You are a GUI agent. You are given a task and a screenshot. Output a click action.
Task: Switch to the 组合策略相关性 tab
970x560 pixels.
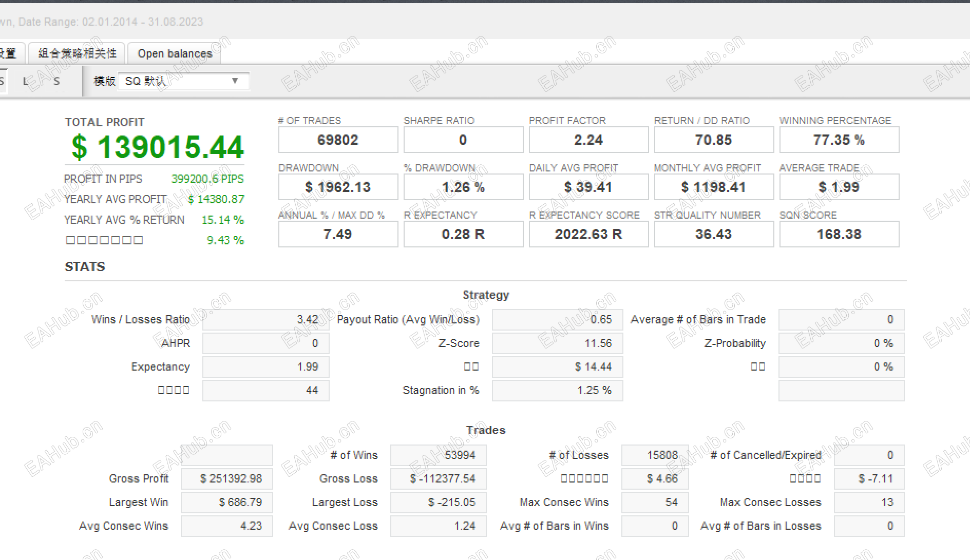[77, 53]
